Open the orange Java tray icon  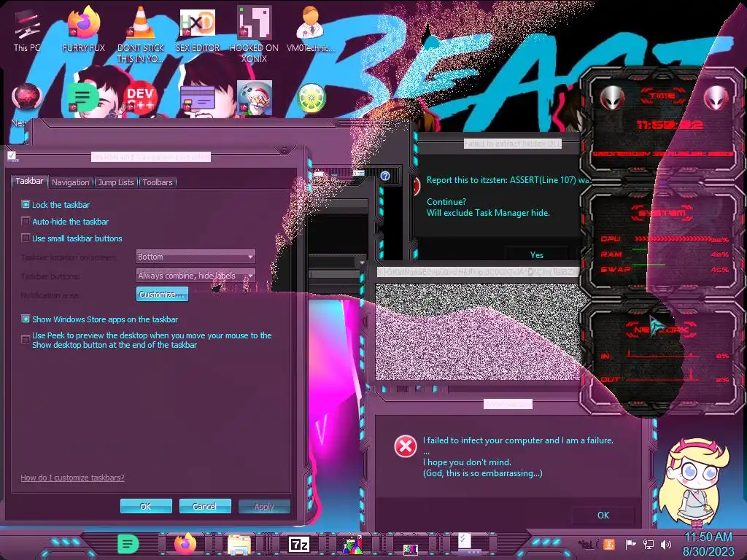[609, 544]
